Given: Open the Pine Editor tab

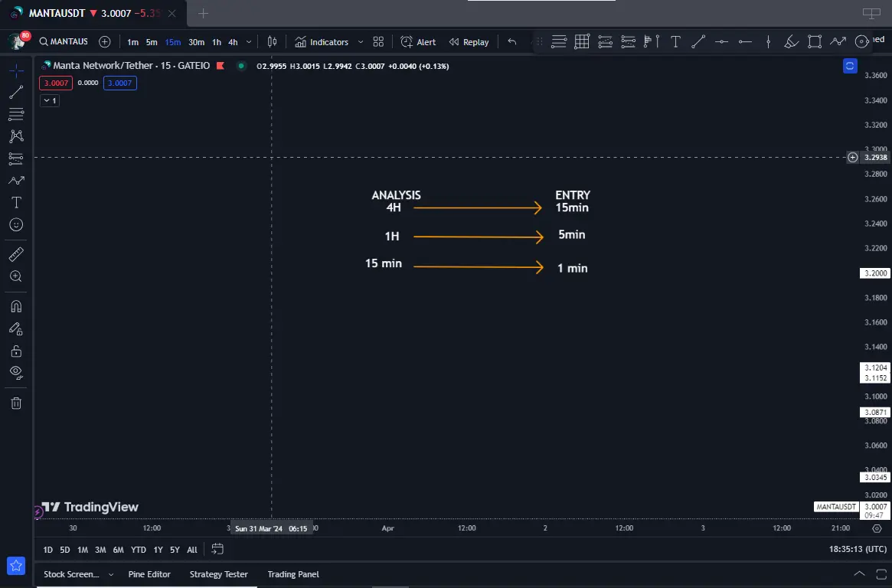Looking at the screenshot, I should coord(149,574).
